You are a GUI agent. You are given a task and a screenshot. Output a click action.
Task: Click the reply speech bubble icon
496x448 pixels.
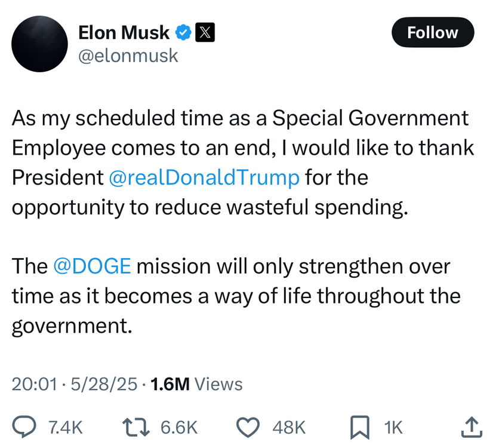[24, 426]
